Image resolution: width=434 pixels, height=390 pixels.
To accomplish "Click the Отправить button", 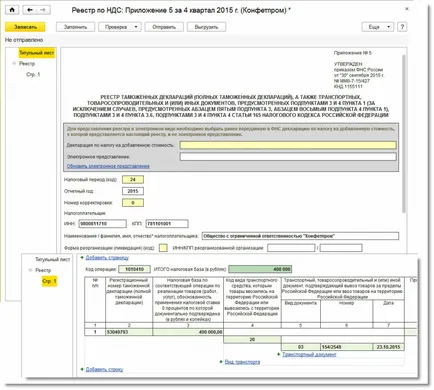I will click(x=164, y=27).
